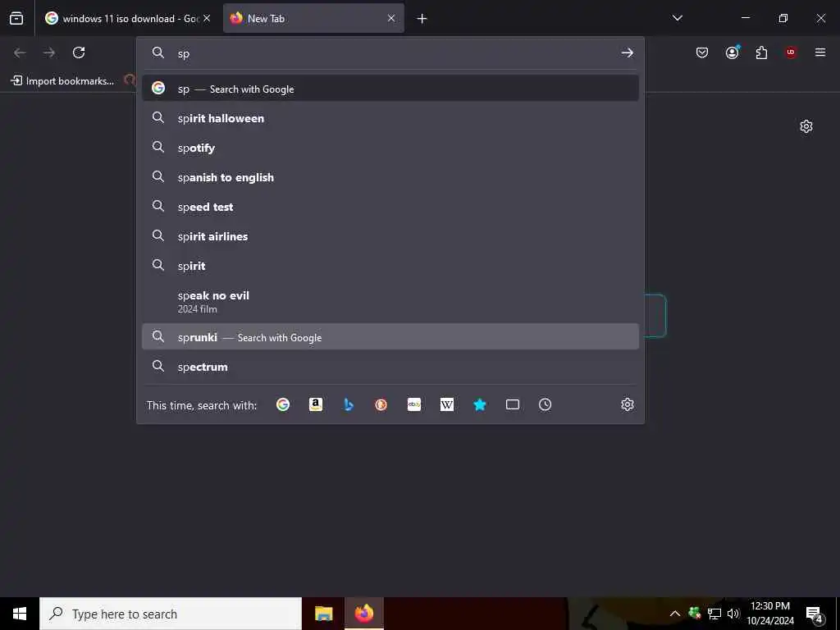Go forward with the forward arrow
Image resolution: width=840 pixels, height=630 pixels.
point(49,52)
